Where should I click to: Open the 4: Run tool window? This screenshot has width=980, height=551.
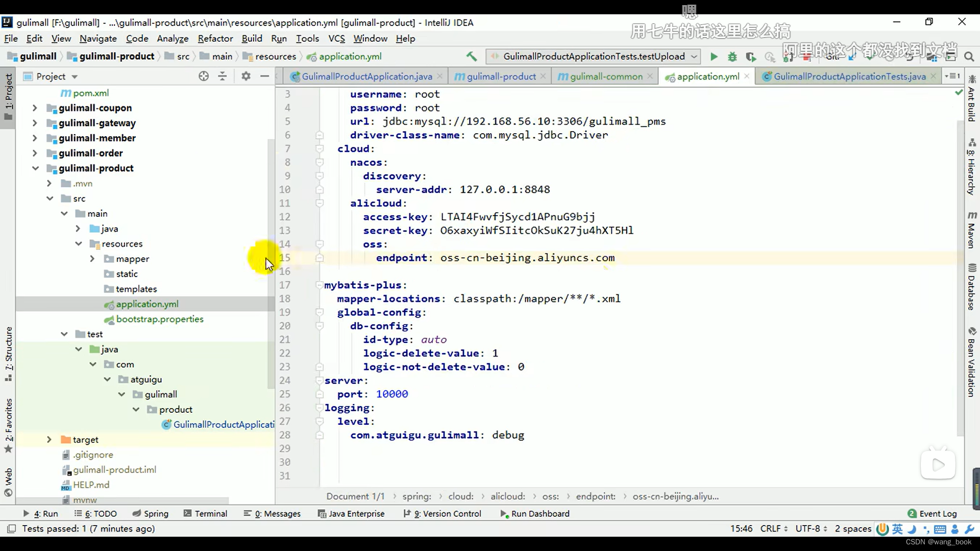pyautogui.click(x=41, y=514)
